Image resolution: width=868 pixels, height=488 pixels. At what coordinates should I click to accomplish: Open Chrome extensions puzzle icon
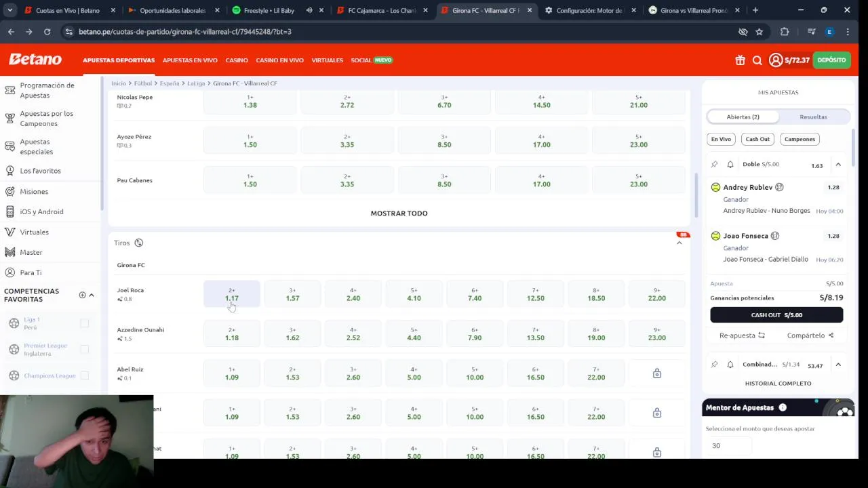[x=785, y=32]
